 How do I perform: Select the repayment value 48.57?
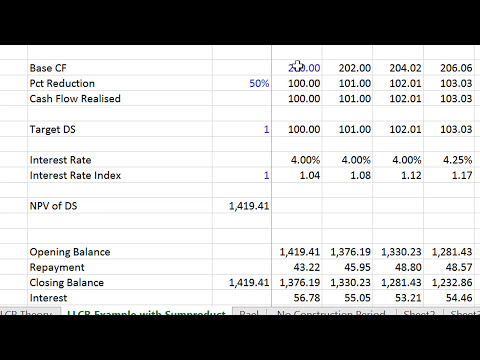449,267
